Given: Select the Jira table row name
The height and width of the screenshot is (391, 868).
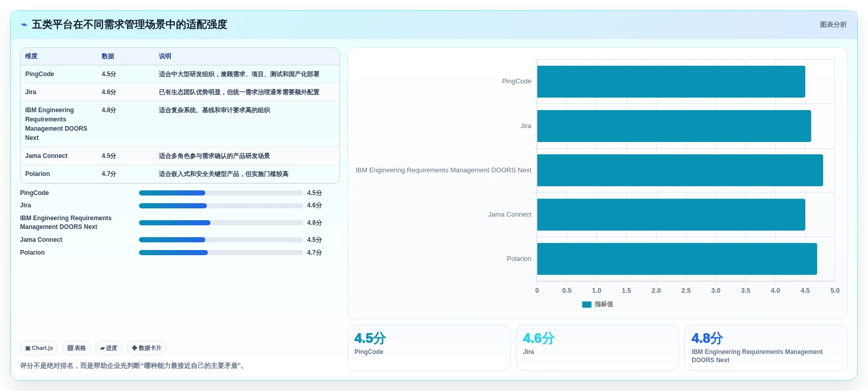Looking at the screenshot, I should [x=31, y=92].
